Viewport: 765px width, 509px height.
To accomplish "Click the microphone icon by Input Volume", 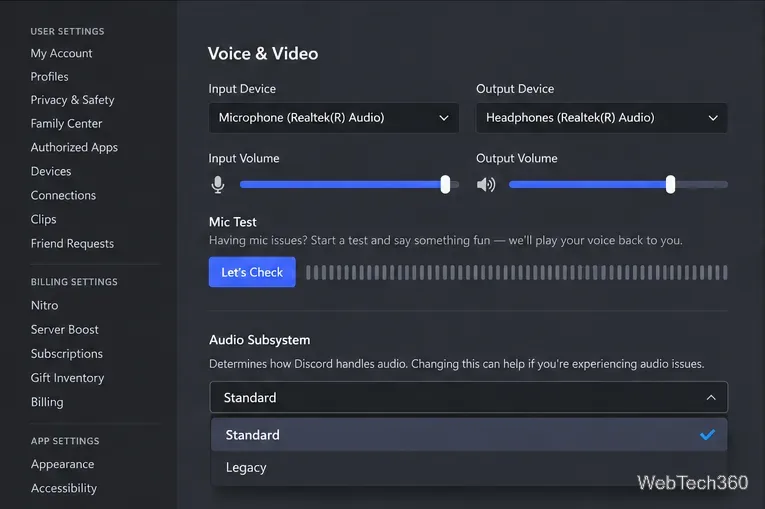I will 218,184.
